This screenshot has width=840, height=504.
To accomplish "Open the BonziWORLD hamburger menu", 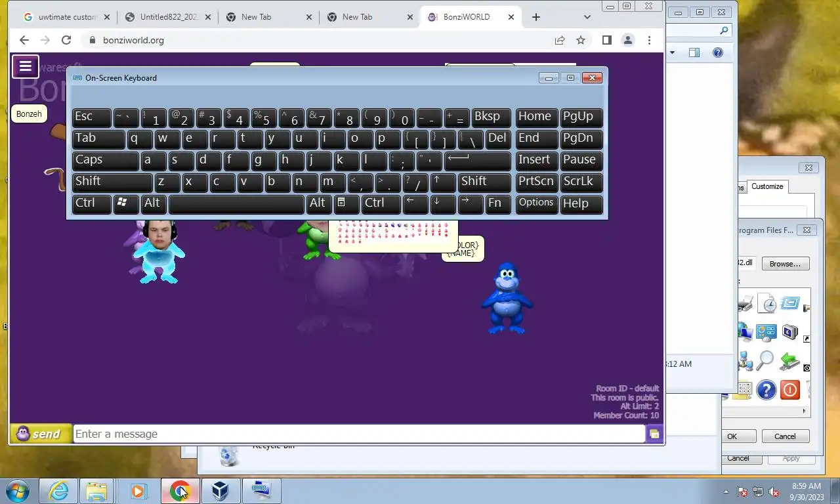I will (x=26, y=66).
